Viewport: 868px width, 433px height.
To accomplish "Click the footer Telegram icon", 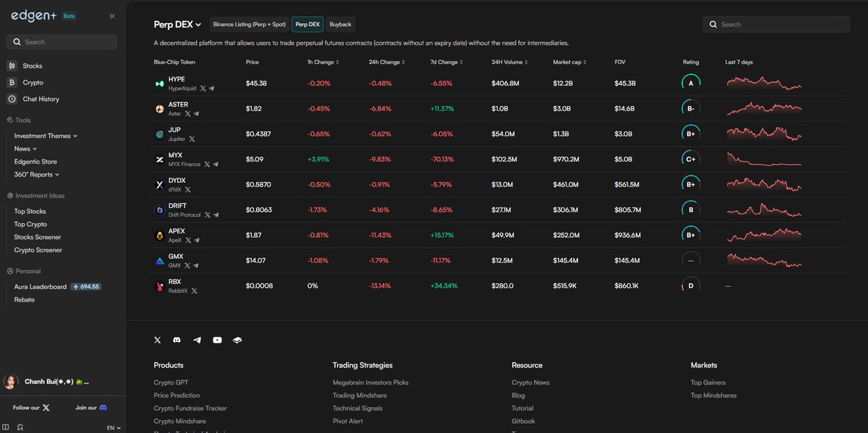I will pyautogui.click(x=197, y=340).
